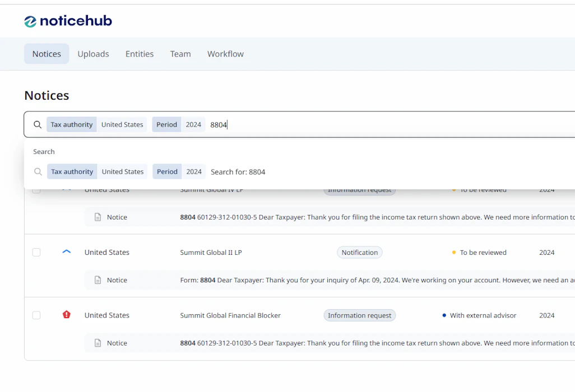Viewport: 575px width, 392px height.
Task: Click the document icon beside the 'Form: 8804' notice
Action: 98,280
